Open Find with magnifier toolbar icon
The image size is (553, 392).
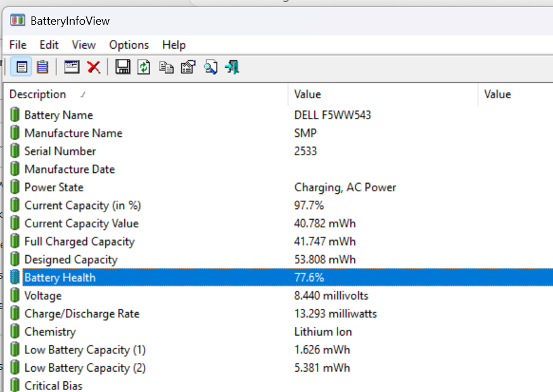point(210,66)
